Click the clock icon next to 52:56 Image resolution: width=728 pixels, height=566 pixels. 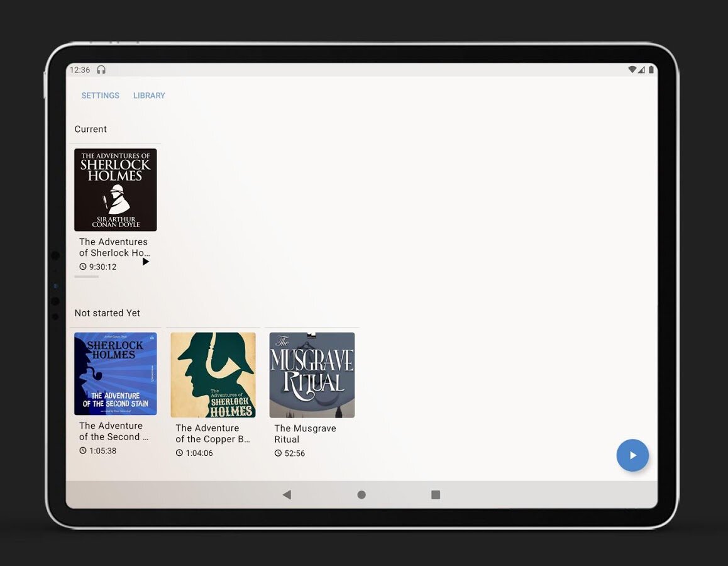coord(279,453)
